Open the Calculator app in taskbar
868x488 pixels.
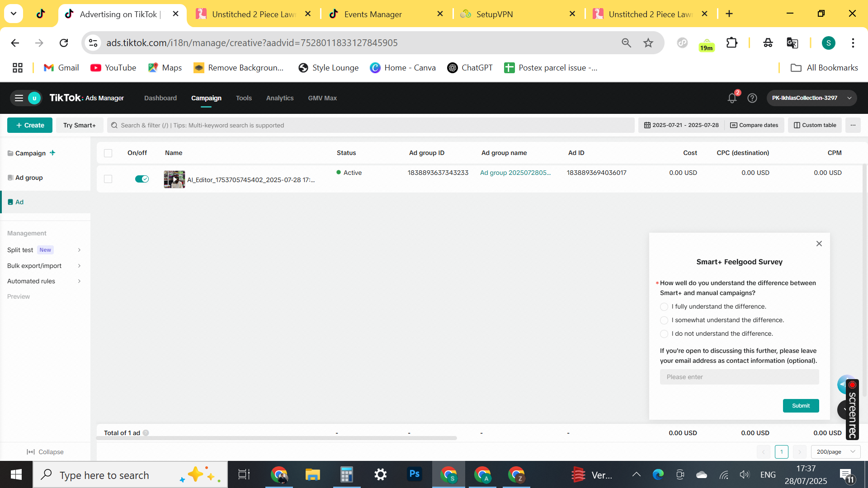point(346,474)
